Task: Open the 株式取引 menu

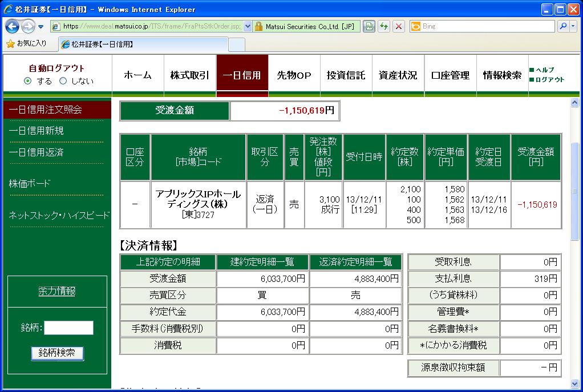Action: (x=190, y=75)
